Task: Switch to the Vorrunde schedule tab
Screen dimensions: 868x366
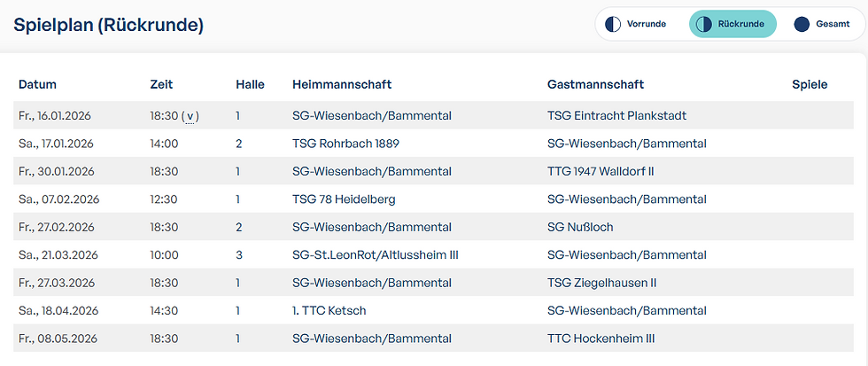Action: tap(645, 24)
